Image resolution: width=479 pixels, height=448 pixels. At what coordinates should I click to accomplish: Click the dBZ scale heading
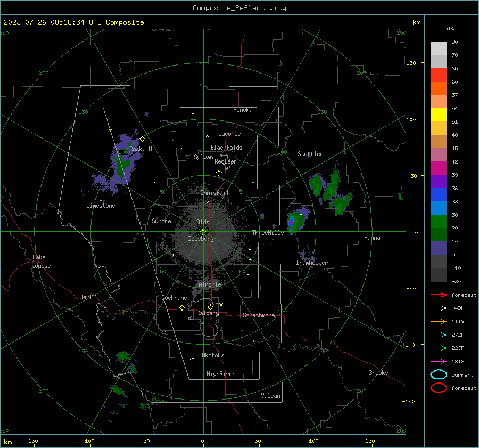(x=451, y=28)
